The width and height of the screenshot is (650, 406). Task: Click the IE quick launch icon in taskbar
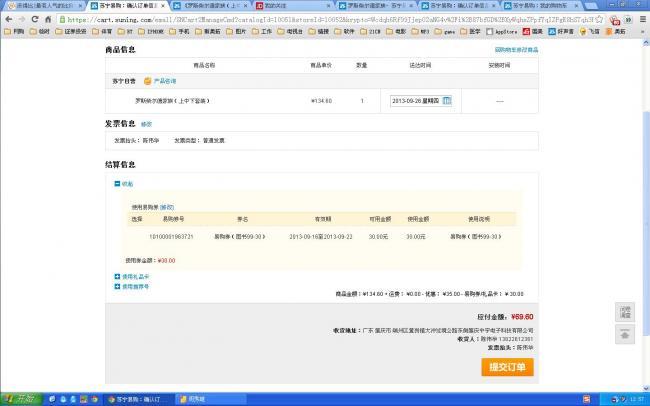[x=52, y=399]
